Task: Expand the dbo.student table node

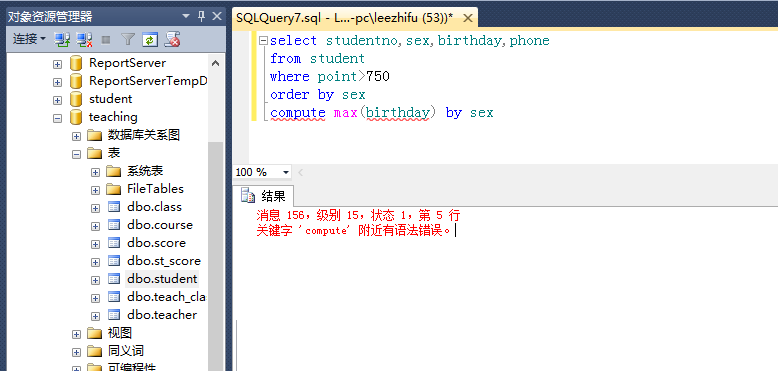Action: tap(95, 280)
